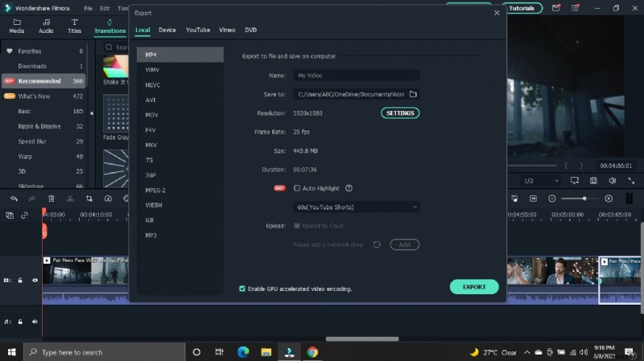Open the notification mail icon in title bar
Screen dimensions: 644x361
pos(556,8)
